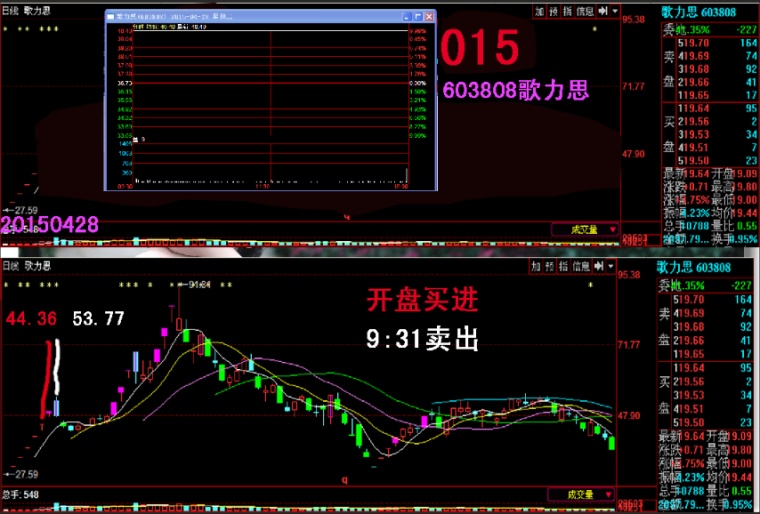Click the red q marker below the lower chart
The width and height of the screenshot is (760, 514).
[345, 480]
